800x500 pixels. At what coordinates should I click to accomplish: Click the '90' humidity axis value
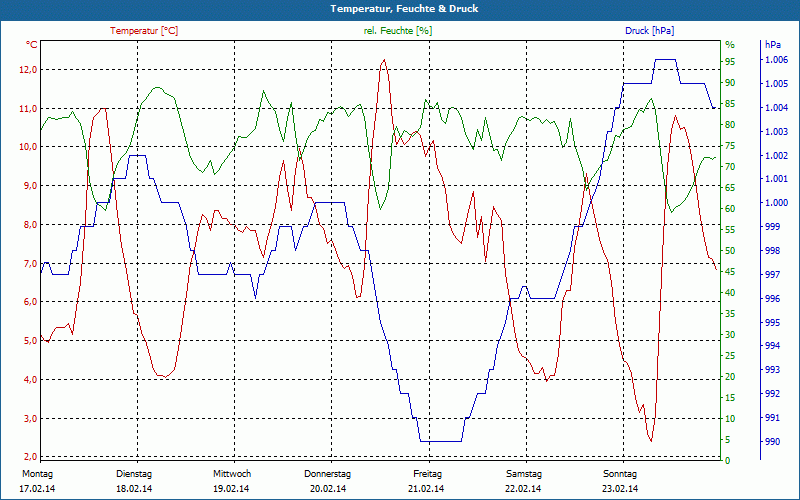730,83
